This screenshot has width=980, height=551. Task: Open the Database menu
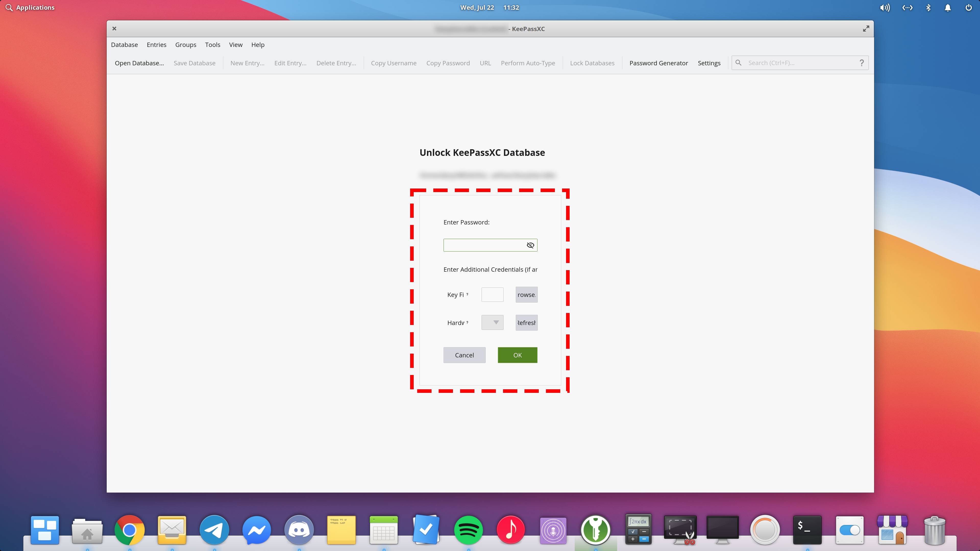(124, 44)
